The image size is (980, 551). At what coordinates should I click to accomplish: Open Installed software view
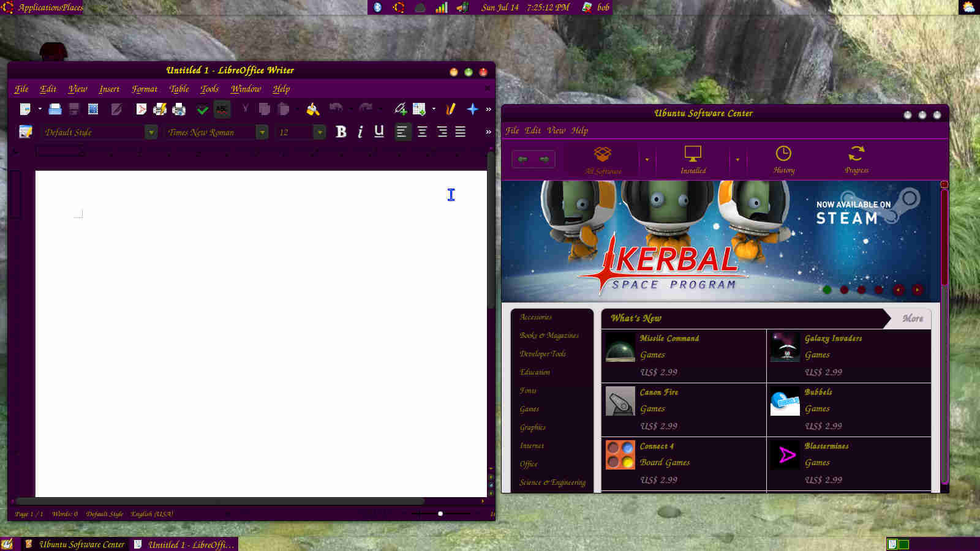tap(693, 160)
